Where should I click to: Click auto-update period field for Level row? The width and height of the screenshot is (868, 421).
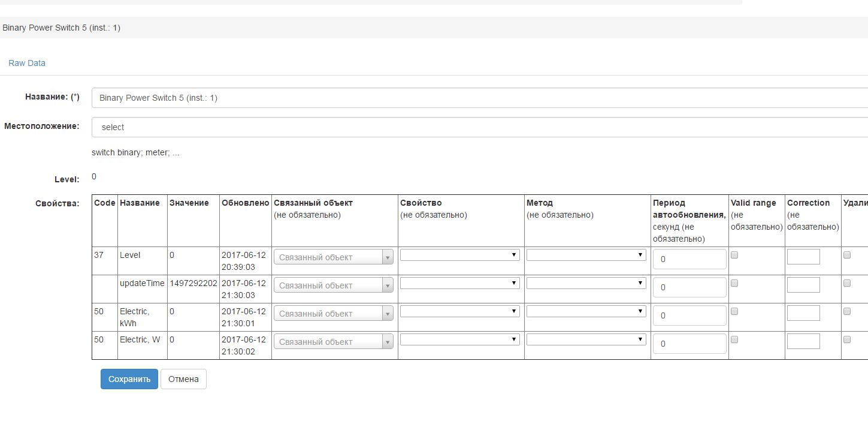689,259
